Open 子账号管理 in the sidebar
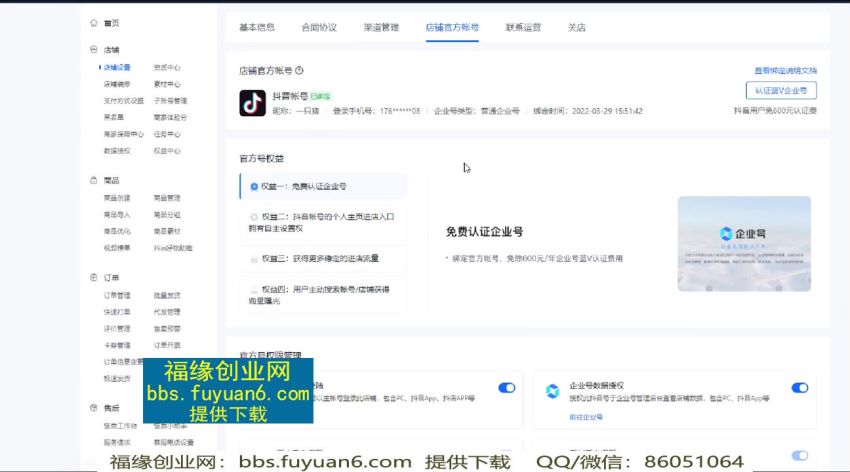 click(x=170, y=101)
